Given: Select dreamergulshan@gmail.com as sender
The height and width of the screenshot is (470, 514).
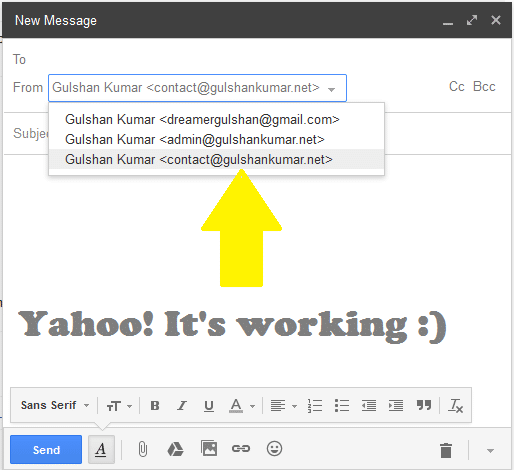Looking at the screenshot, I should [x=216, y=119].
